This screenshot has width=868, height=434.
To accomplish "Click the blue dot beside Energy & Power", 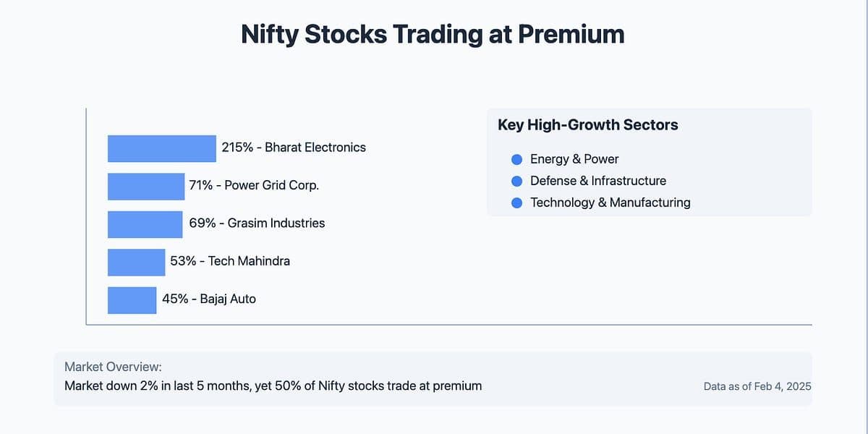I will pos(516,160).
